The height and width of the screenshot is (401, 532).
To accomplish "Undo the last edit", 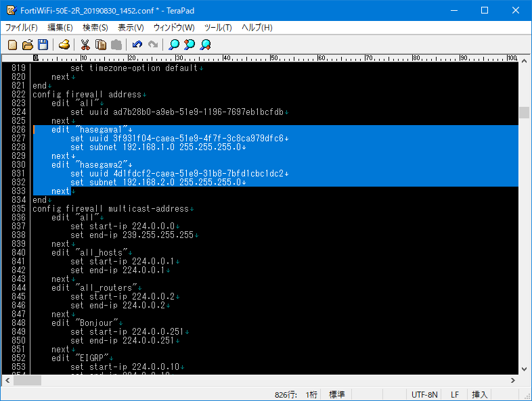I will pyautogui.click(x=137, y=45).
